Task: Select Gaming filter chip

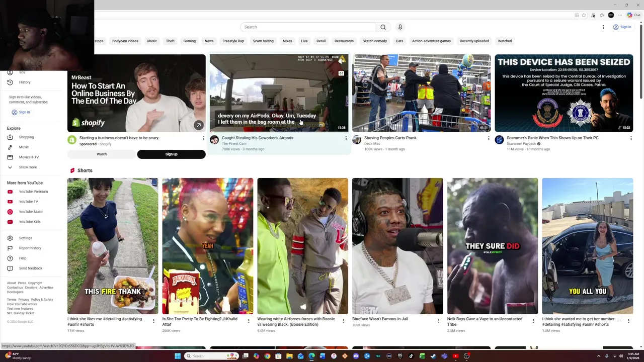Action: [x=189, y=41]
